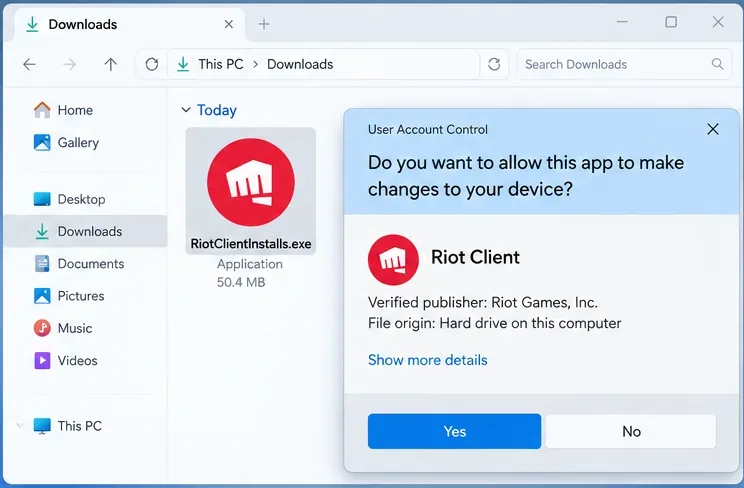Minimize the File Explorer window
The height and width of the screenshot is (488, 744).
coord(622,22)
